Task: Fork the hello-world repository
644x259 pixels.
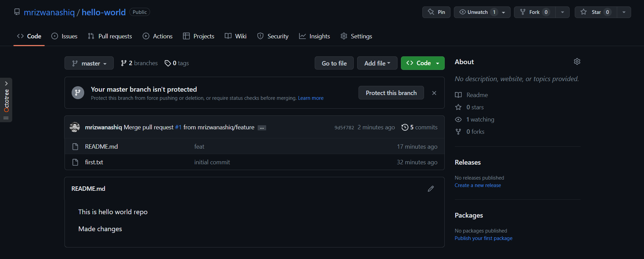Action: pos(535,12)
